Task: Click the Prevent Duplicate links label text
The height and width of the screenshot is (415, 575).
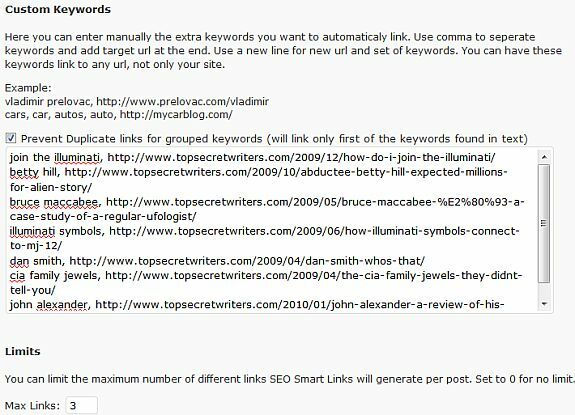Action: coord(274,139)
